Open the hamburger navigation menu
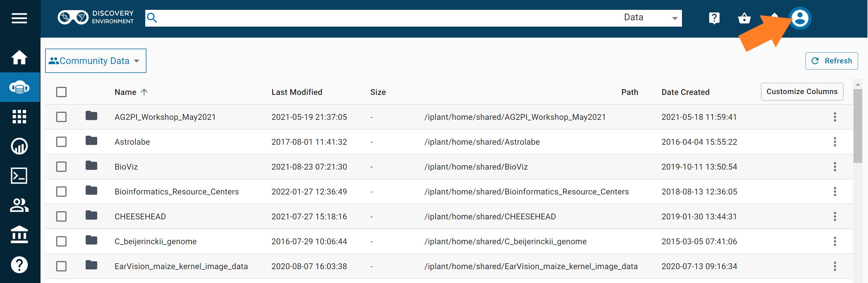The width and height of the screenshot is (868, 283). pos(19,18)
